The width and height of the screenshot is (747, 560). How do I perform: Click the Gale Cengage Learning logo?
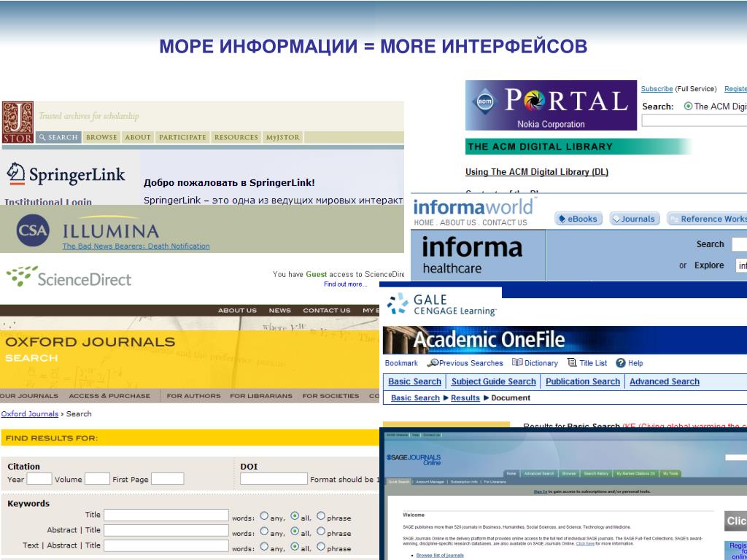(441, 305)
